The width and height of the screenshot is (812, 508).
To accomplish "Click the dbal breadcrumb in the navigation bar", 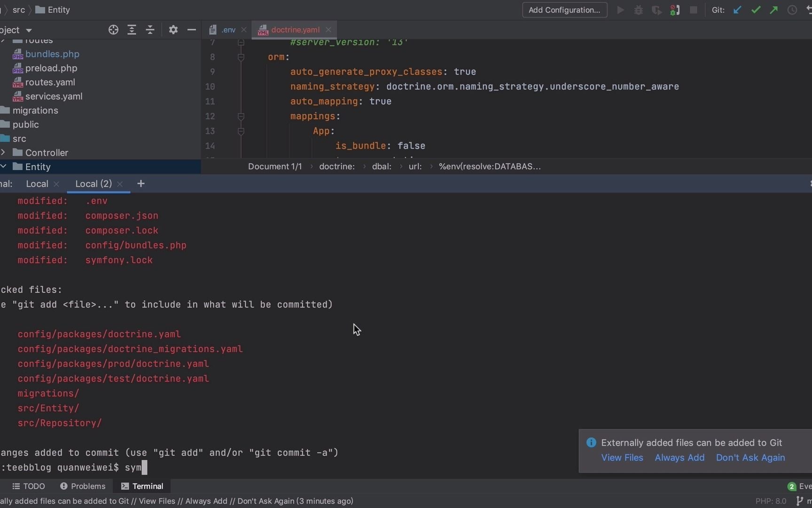I will pos(382,166).
